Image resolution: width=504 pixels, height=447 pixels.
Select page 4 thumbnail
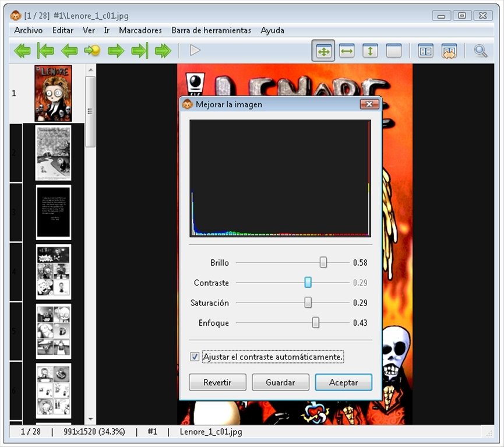pyautogui.click(x=53, y=272)
